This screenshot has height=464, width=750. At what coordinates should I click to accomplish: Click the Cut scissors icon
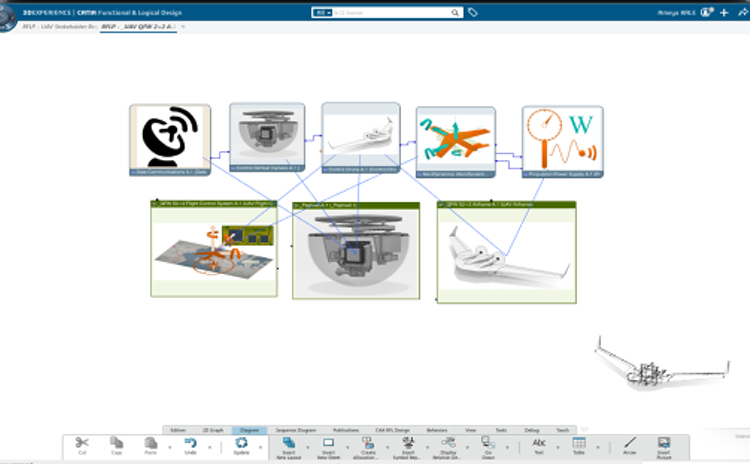82,442
